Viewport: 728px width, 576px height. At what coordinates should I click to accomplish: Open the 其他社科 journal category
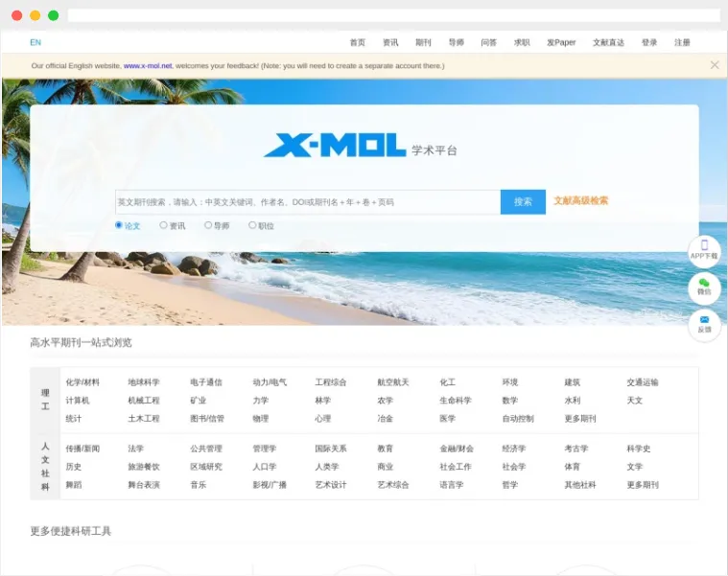580,485
